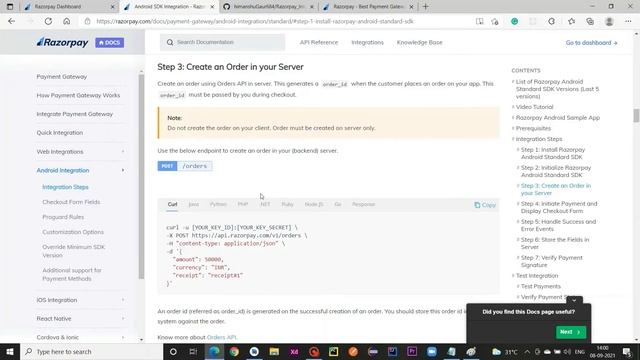Click Next in the feedback popup

571,332
